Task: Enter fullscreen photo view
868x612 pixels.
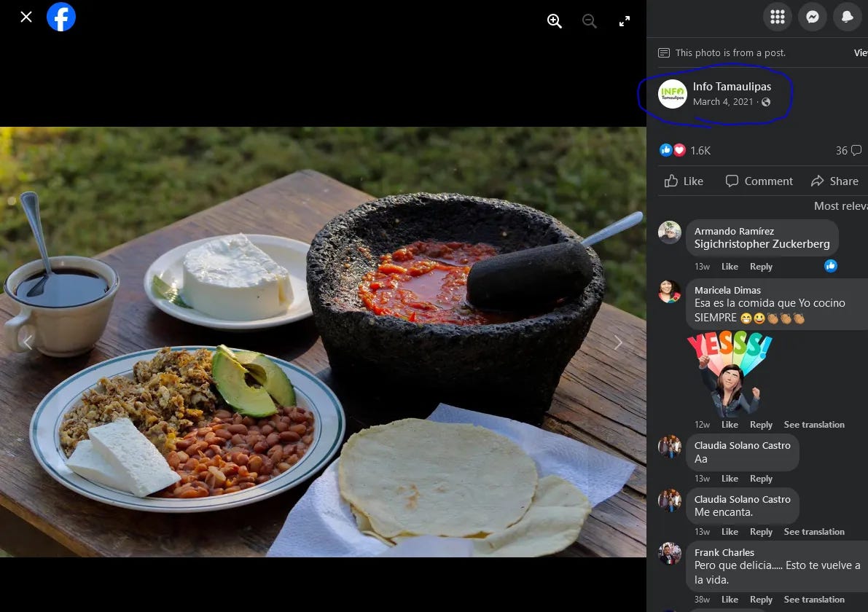Action: click(625, 21)
